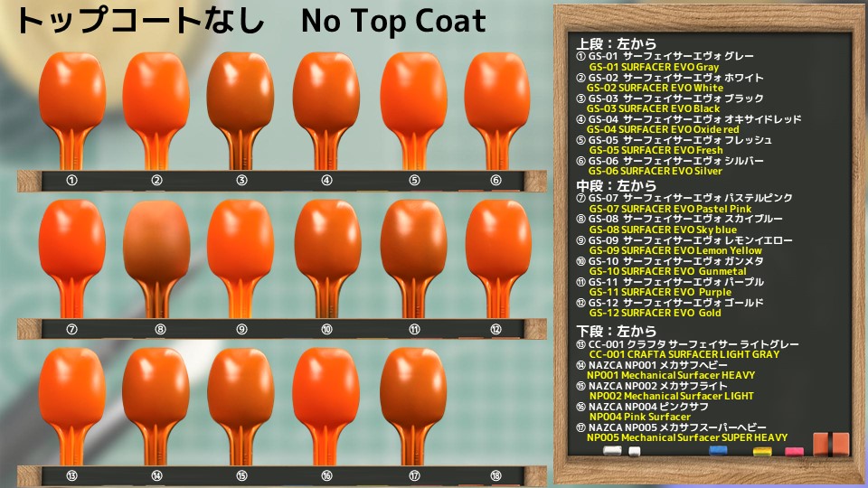Click painted spoon number 1 on top shelf
The width and height of the screenshot is (868, 488).
72,110
